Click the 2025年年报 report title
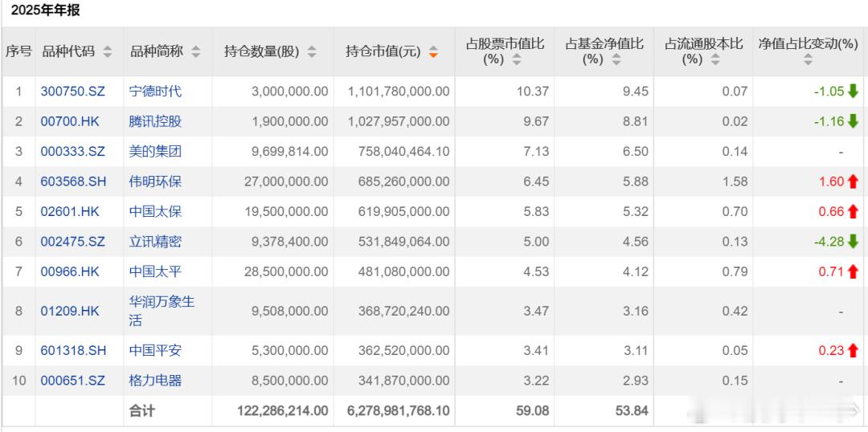The height and width of the screenshot is (432, 868). click(x=45, y=10)
